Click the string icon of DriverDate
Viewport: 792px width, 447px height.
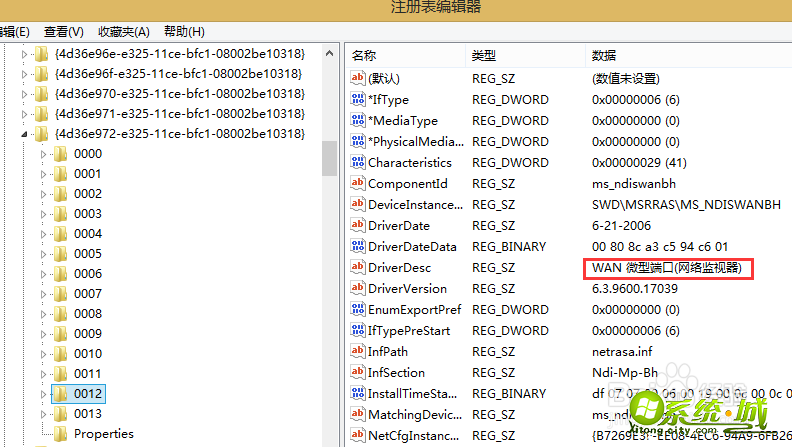(x=358, y=225)
